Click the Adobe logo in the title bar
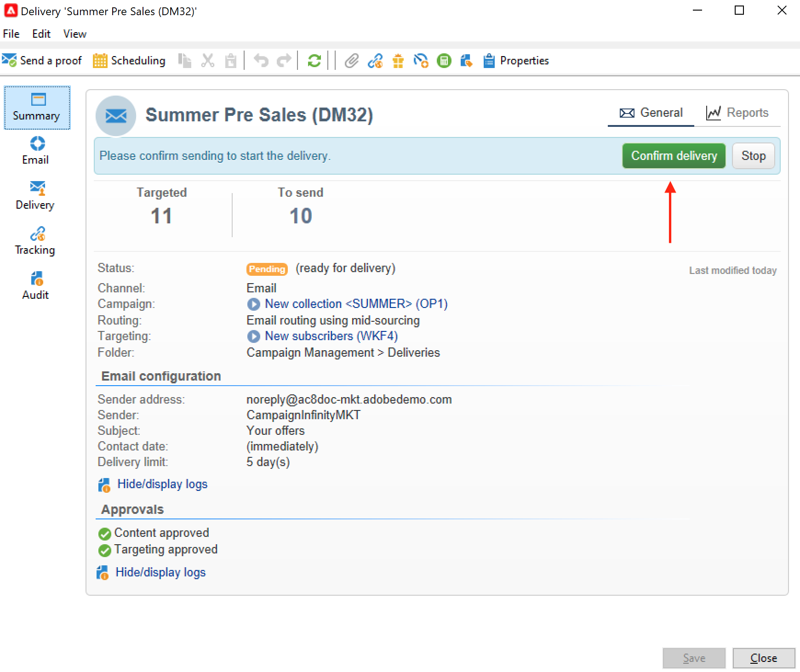Image resolution: width=800 pixels, height=672 pixels. (x=11, y=11)
